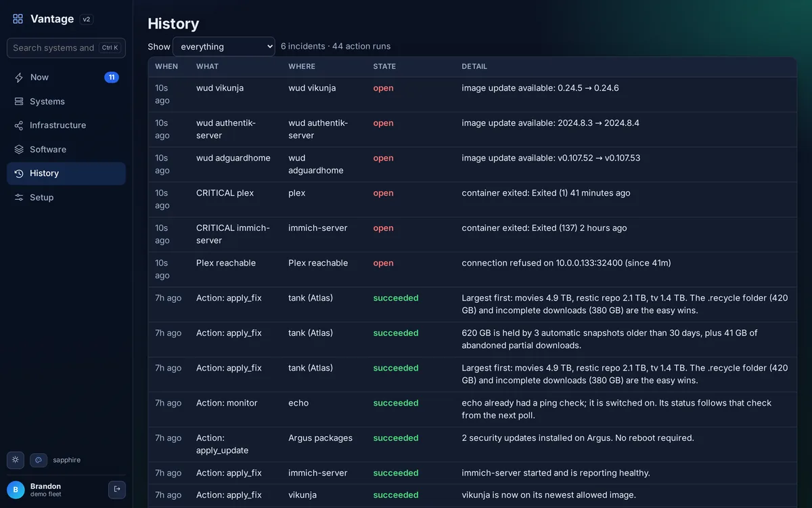812x508 pixels.
Task: Select the wud adguardhome incident in WHAT column
Action: click(x=233, y=158)
